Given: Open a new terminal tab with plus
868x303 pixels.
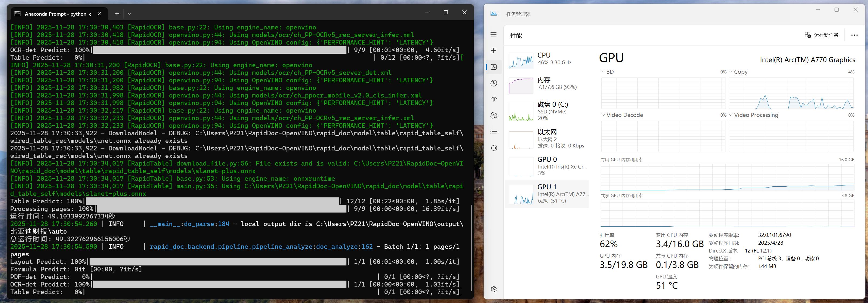Looking at the screenshot, I should pyautogui.click(x=117, y=14).
